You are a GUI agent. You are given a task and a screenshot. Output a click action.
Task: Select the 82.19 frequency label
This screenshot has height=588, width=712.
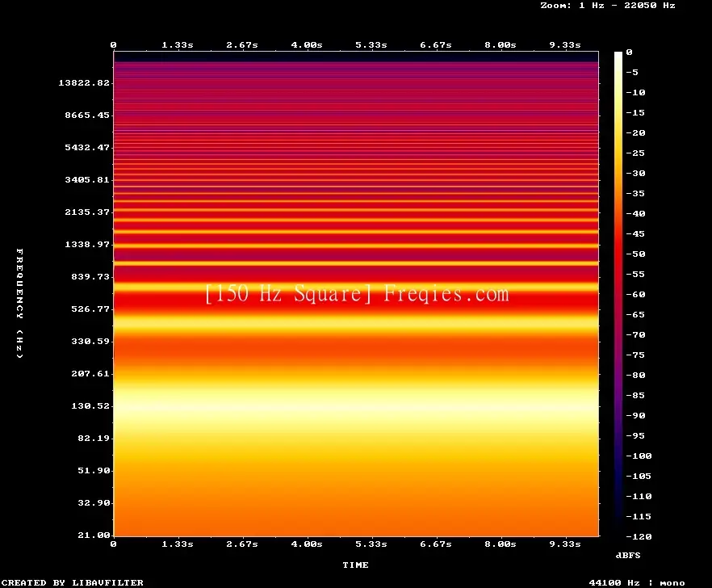pyautogui.click(x=94, y=438)
